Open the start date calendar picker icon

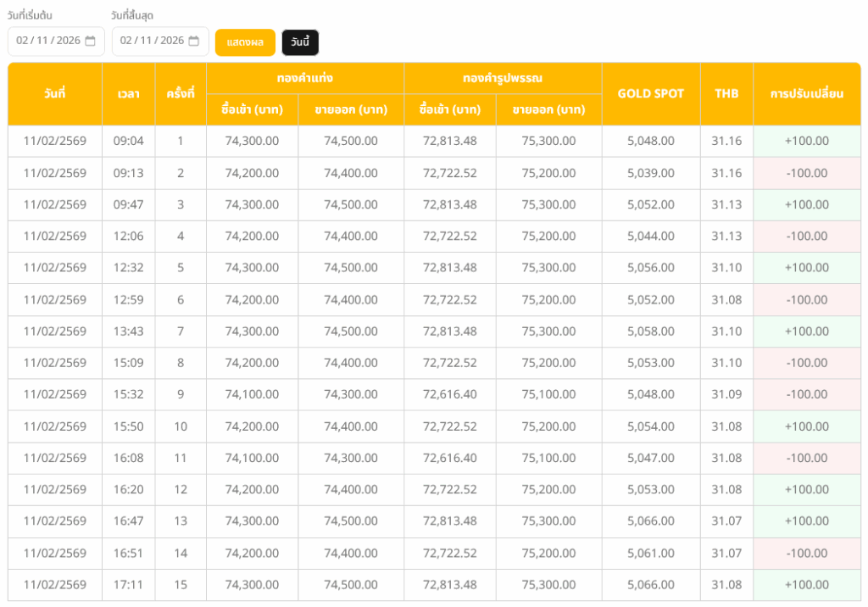coord(90,41)
